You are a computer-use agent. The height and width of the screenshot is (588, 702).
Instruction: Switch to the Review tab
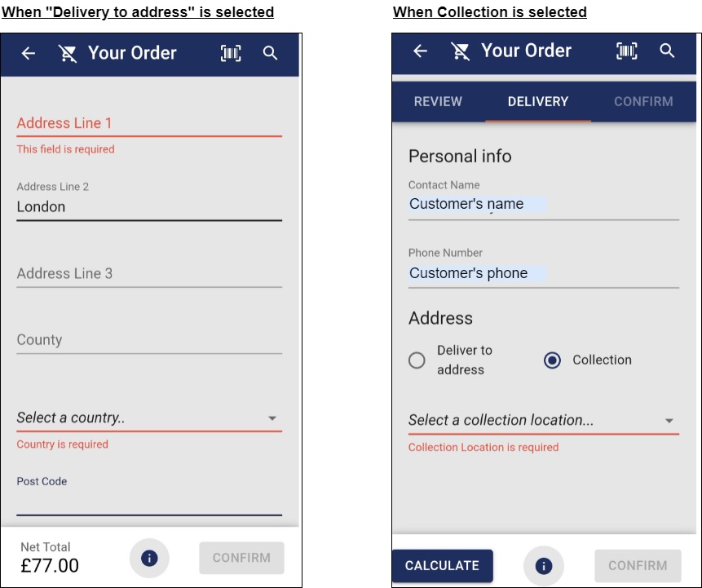click(438, 102)
